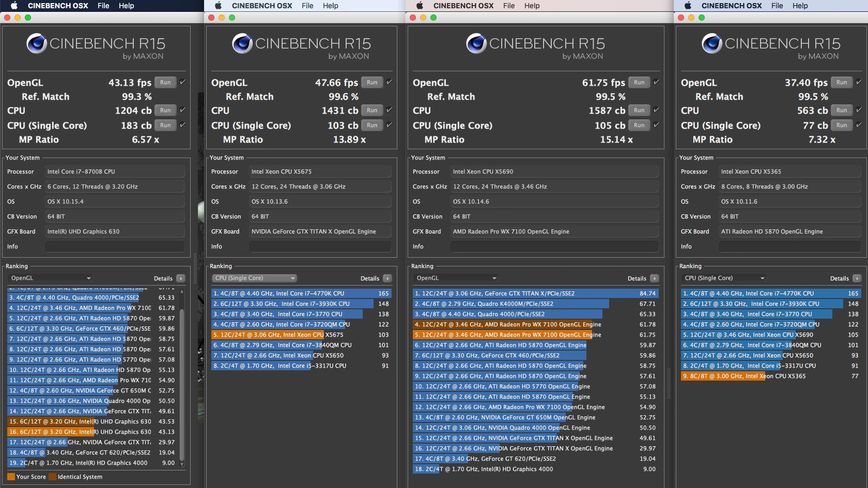The width and height of the screenshot is (868, 488).
Task: Toggle OpenGL checkbox in Xeon X5675 window
Action: pos(389,82)
